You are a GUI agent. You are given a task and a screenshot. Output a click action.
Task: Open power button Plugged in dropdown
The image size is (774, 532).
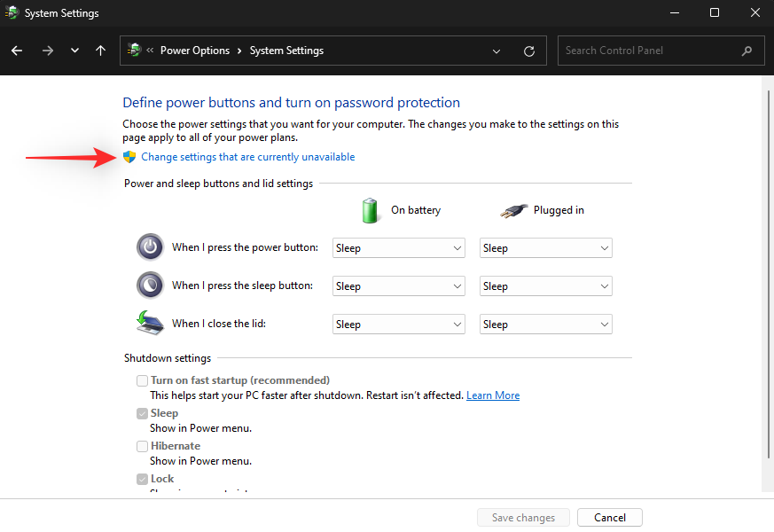tap(546, 247)
